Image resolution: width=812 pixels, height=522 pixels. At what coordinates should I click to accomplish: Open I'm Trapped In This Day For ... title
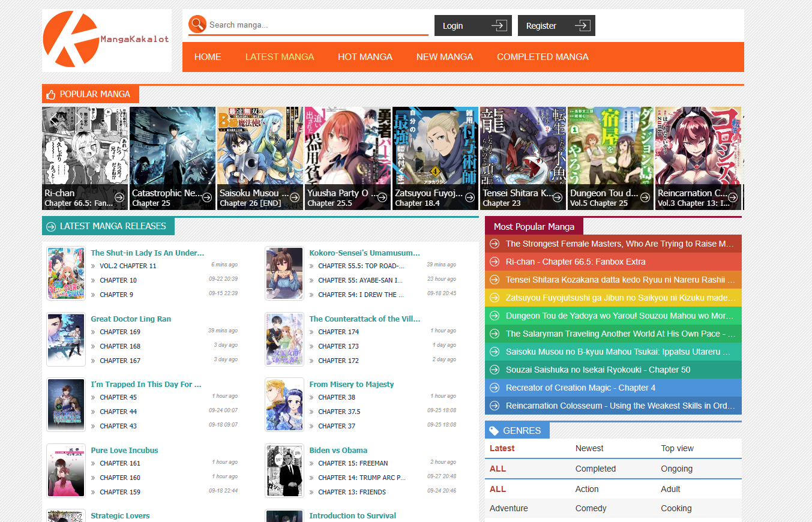(x=146, y=385)
